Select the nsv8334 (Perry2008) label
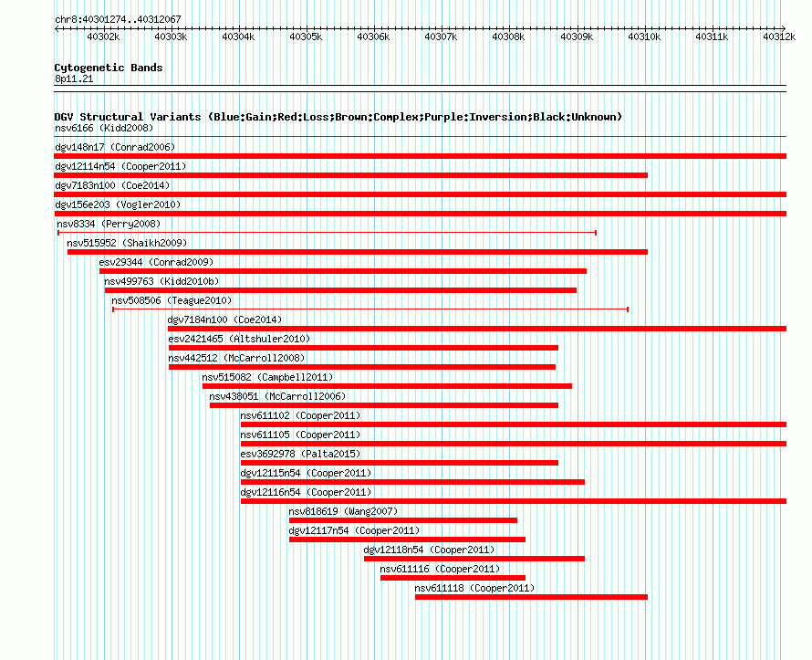 (x=109, y=224)
